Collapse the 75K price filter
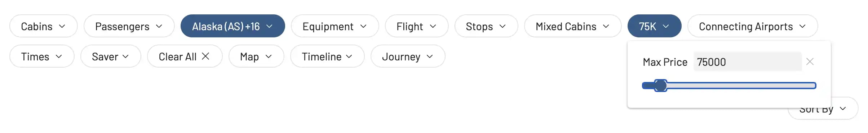The image size is (868, 133). pos(655,26)
